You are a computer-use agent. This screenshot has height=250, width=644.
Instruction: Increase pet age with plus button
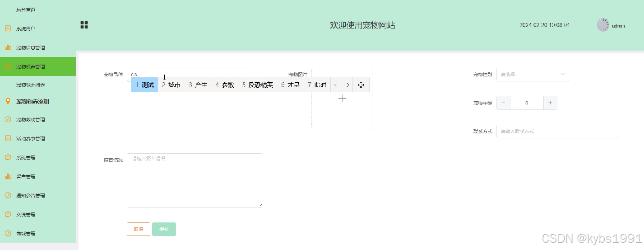click(550, 103)
